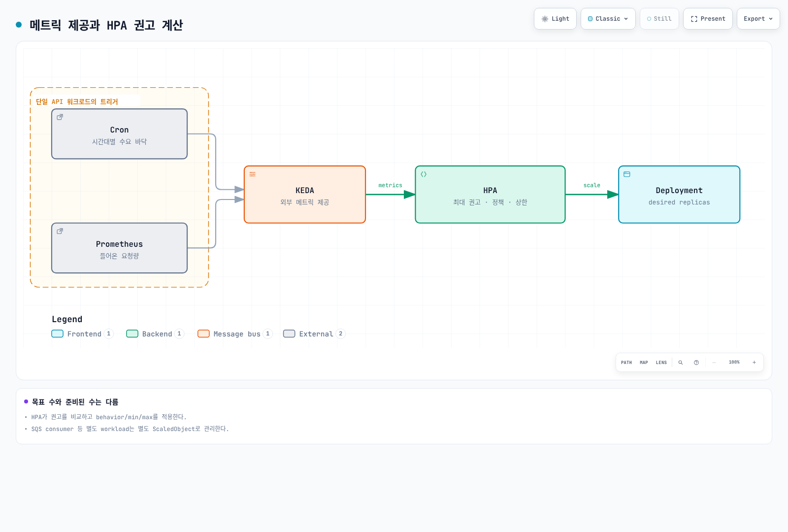Select the Deployment desired replicas node

679,195
